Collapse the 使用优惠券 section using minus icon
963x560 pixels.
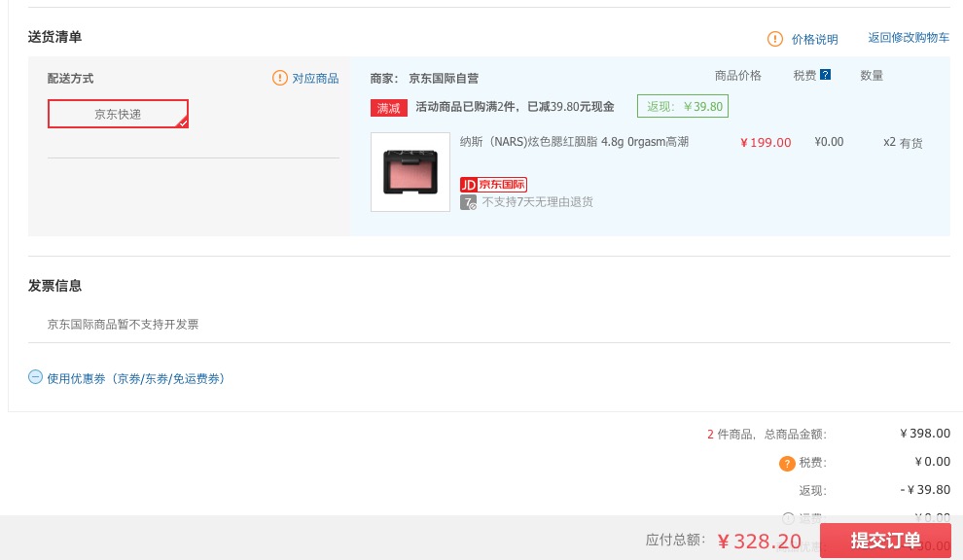coord(35,377)
